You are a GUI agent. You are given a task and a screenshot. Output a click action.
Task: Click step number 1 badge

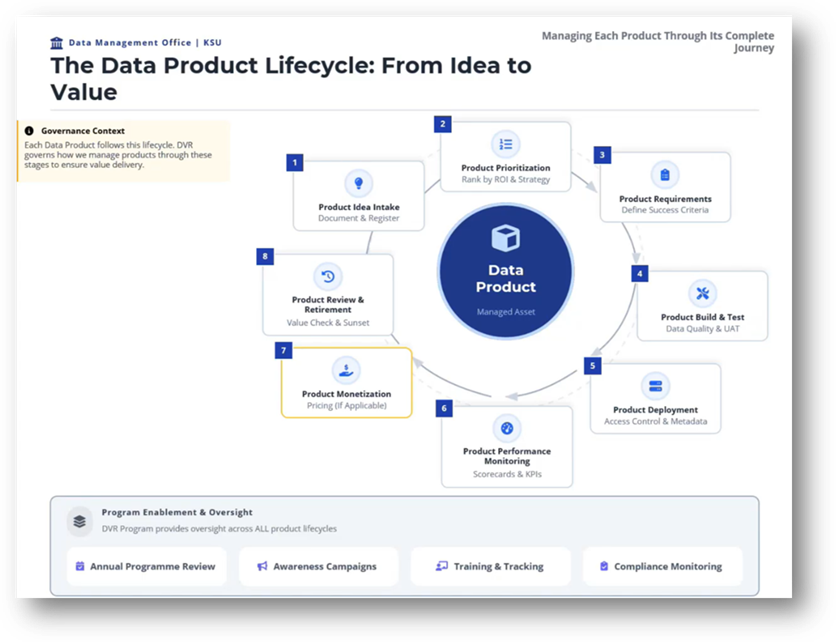[x=295, y=163]
